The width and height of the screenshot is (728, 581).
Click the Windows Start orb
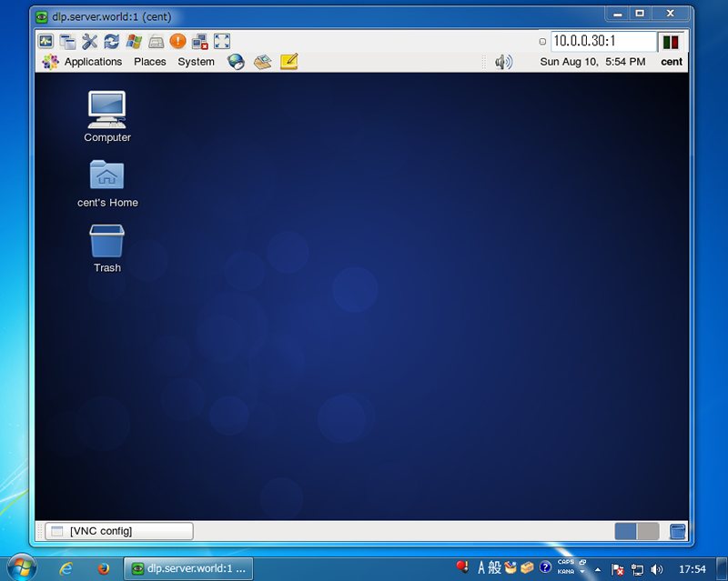pos(21,567)
